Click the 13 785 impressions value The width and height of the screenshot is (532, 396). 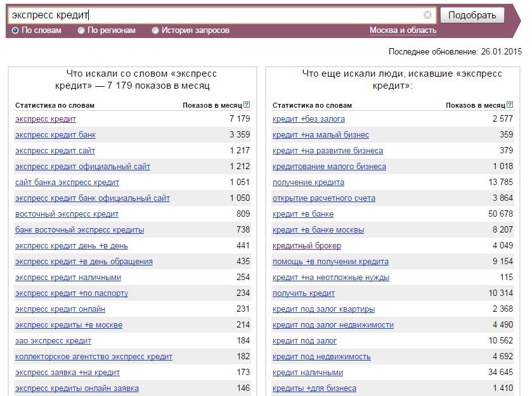(x=500, y=182)
